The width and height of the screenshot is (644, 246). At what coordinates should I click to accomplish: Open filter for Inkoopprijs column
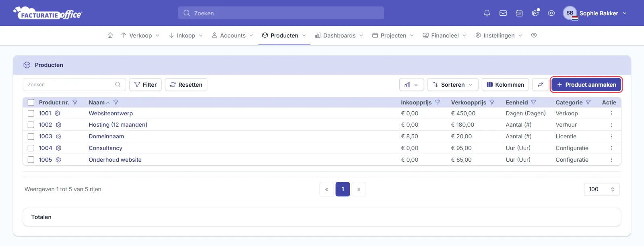point(438,102)
